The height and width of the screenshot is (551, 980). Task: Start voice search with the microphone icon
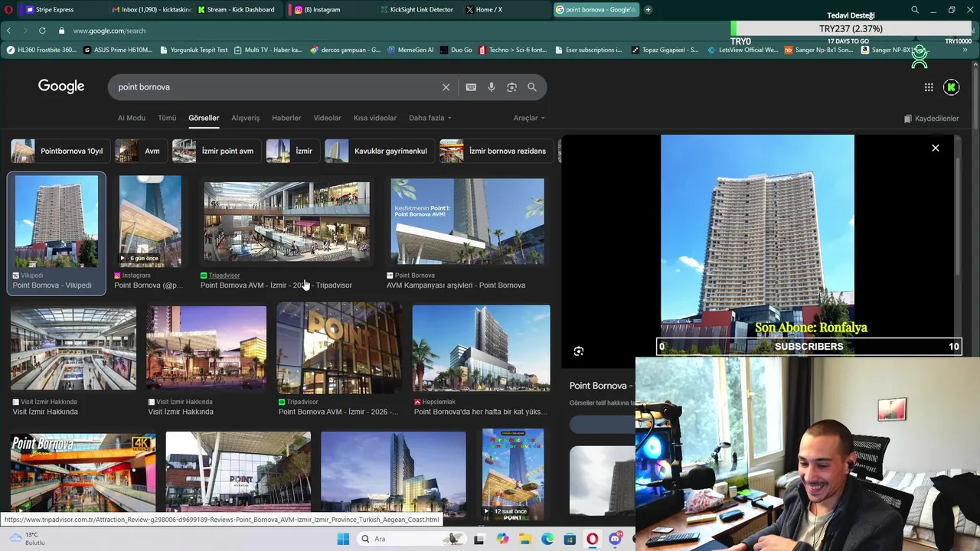click(x=492, y=87)
